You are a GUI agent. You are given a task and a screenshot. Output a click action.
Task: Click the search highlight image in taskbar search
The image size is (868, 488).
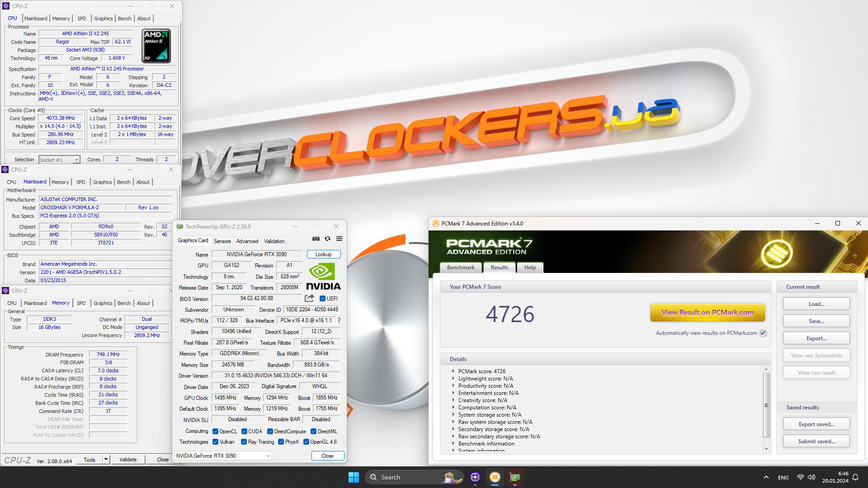[x=453, y=477]
